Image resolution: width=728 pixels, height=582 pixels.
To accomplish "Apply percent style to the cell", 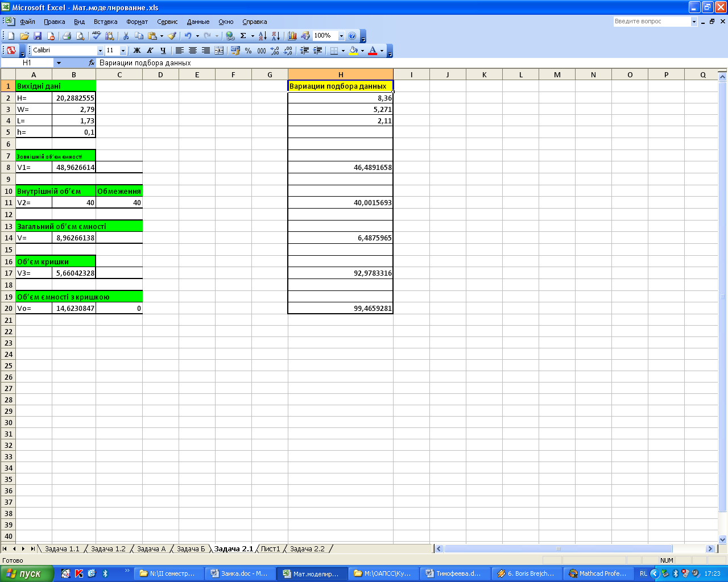I will coord(248,51).
